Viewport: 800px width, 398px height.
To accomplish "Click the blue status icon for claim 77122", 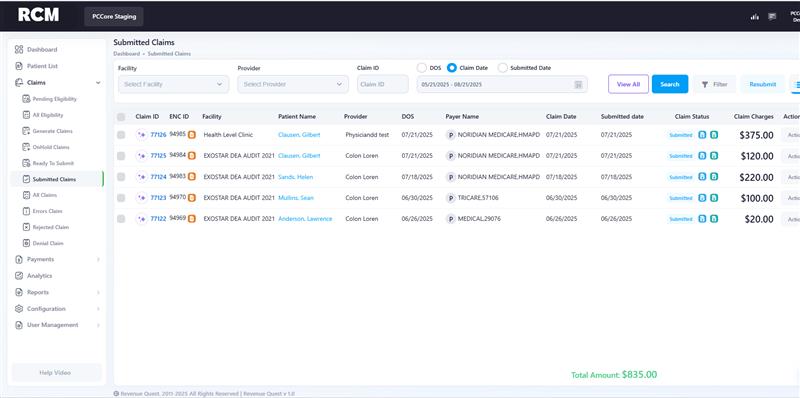I will (703, 219).
